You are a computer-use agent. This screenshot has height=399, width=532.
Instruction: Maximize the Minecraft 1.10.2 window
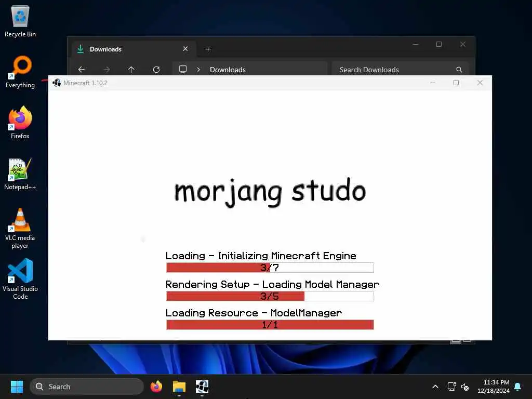456,83
